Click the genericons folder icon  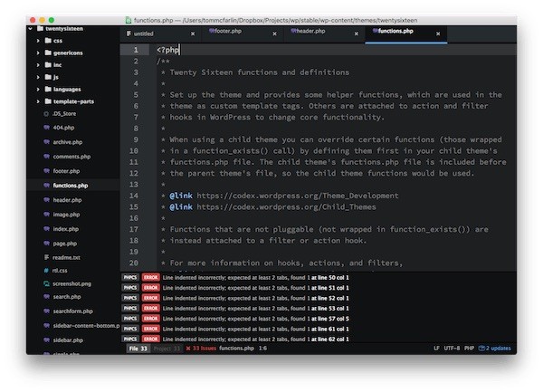(48, 53)
